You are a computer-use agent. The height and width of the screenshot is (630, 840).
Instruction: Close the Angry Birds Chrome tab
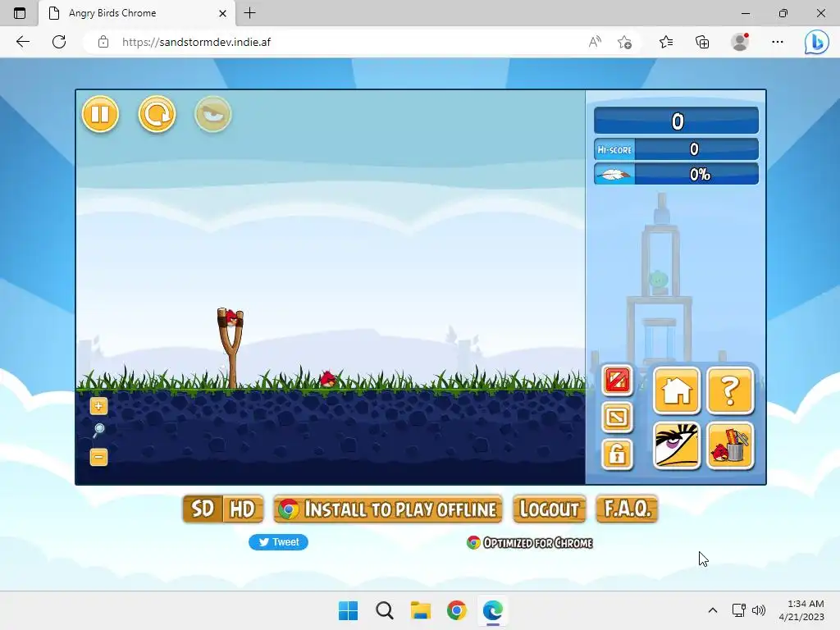222,13
